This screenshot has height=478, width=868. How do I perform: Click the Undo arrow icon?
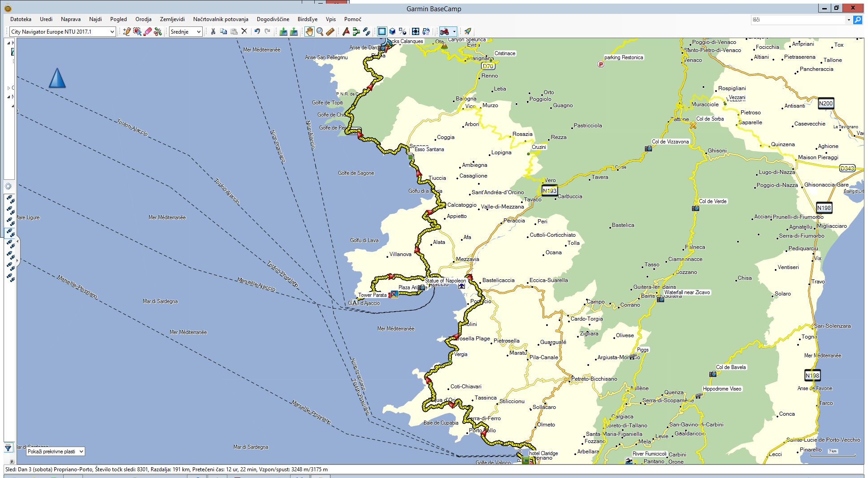[257, 31]
